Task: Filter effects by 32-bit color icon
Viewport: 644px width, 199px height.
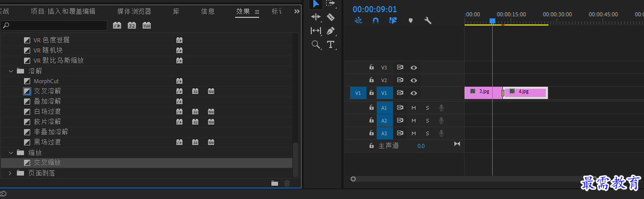Action: pos(132,25)
